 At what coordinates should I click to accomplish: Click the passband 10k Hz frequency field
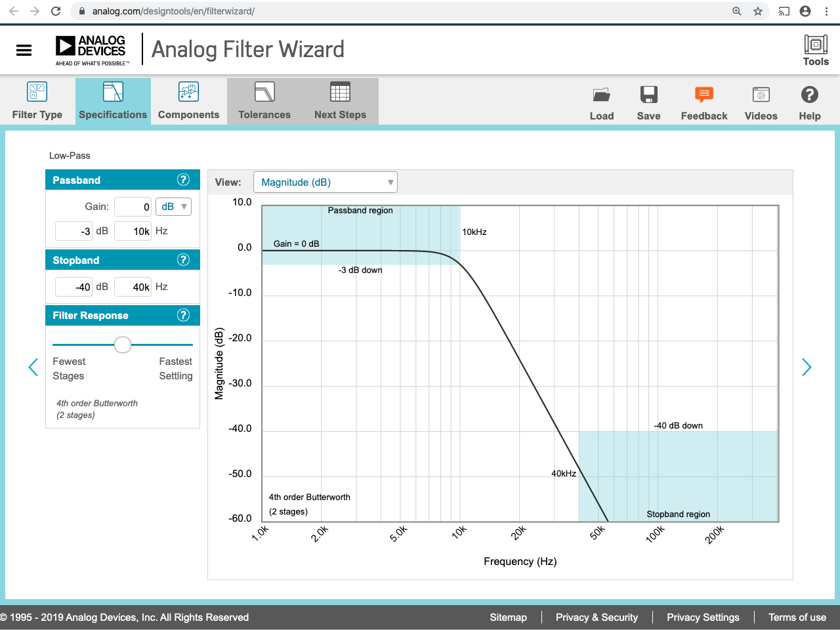[133, 231]
